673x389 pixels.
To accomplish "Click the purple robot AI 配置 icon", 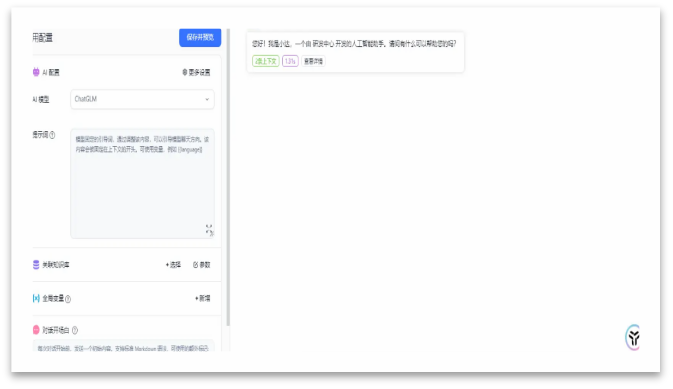I will coord(36,72).
